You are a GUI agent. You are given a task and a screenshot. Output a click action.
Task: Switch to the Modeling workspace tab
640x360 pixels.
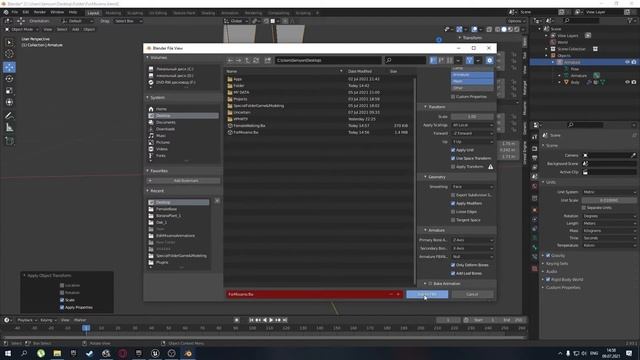pos(113,13)
